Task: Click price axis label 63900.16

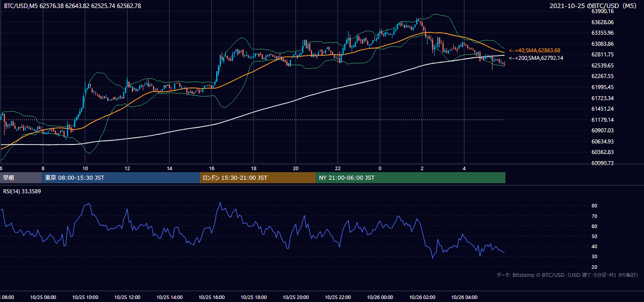Action: click(x=603, y=11)
